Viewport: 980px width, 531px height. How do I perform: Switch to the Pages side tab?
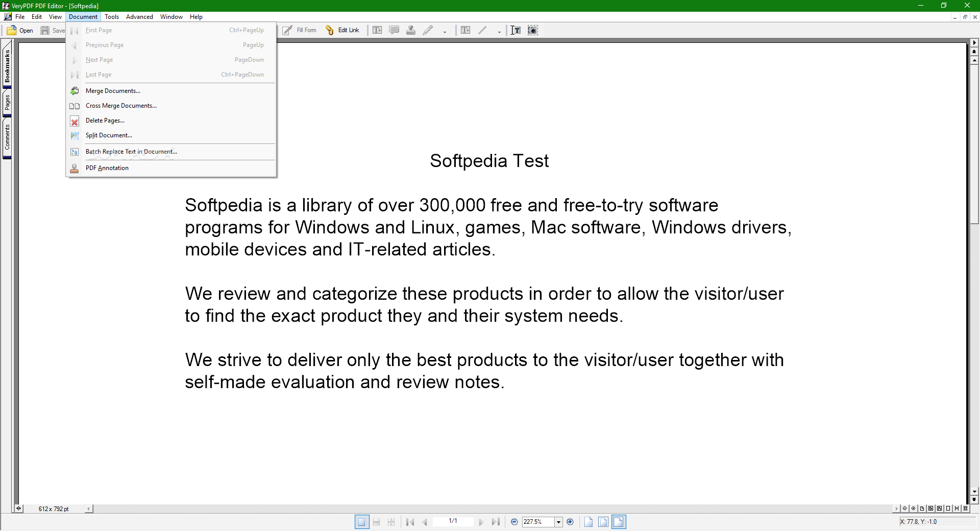pyautogui.click(x=7, y=103)
